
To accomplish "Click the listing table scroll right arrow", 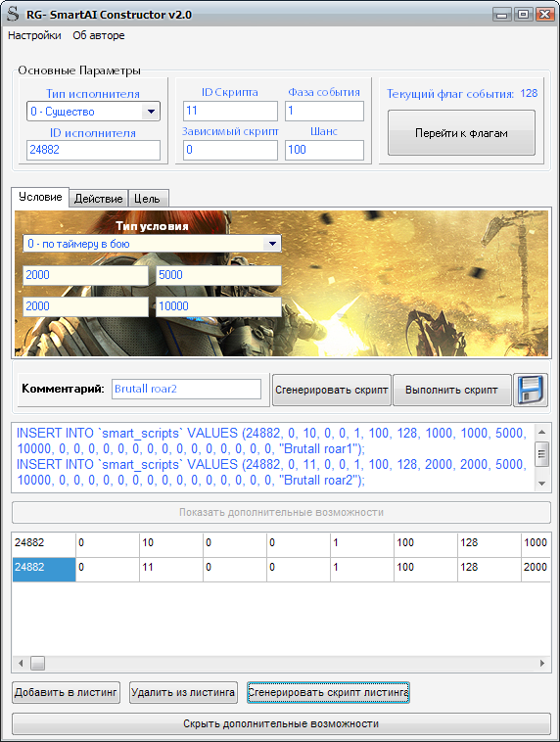I will tap(542, 664).
